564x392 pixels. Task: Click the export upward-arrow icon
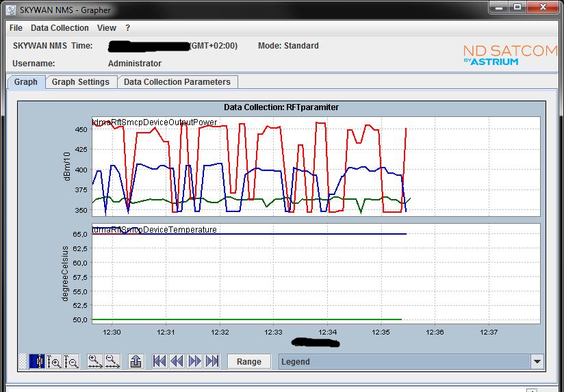click(x=136, y=361)
